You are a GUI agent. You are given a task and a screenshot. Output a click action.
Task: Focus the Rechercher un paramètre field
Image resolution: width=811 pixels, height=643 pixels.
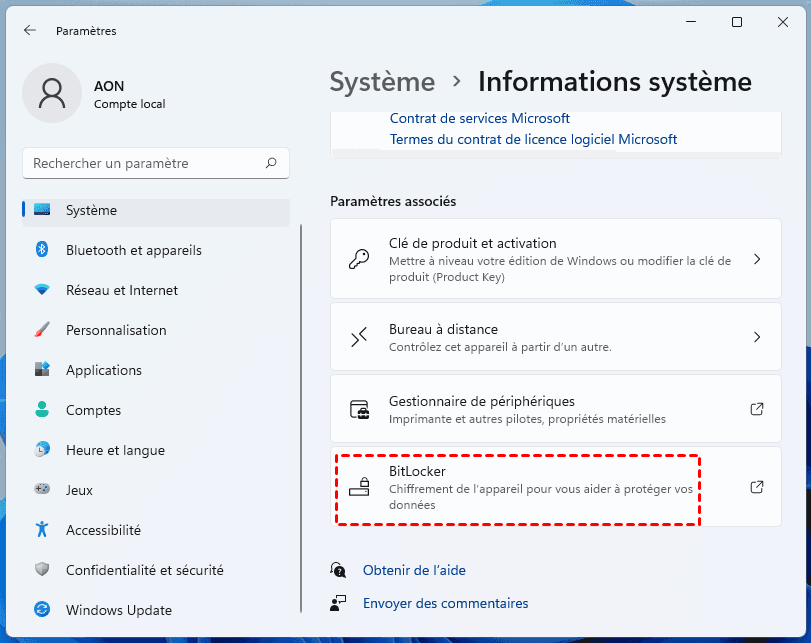click(145, 163)
